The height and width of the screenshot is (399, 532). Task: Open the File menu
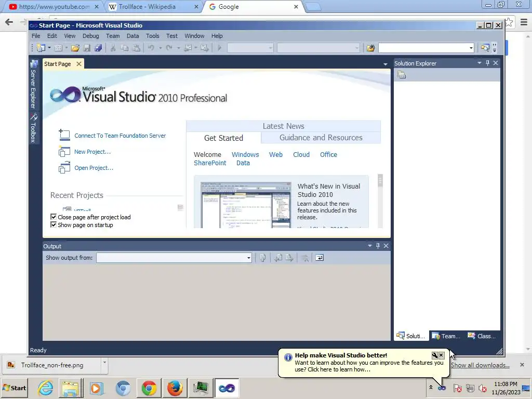(36, 36)
